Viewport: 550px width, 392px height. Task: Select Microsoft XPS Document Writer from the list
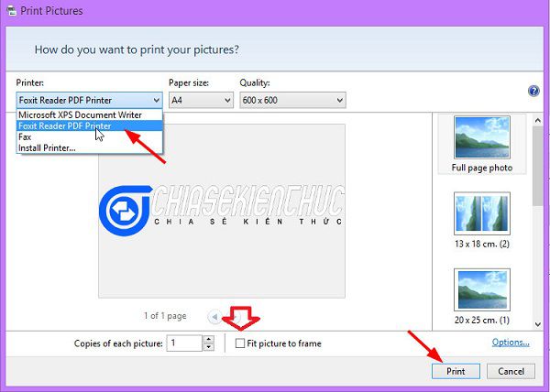(x=90, y=114)
